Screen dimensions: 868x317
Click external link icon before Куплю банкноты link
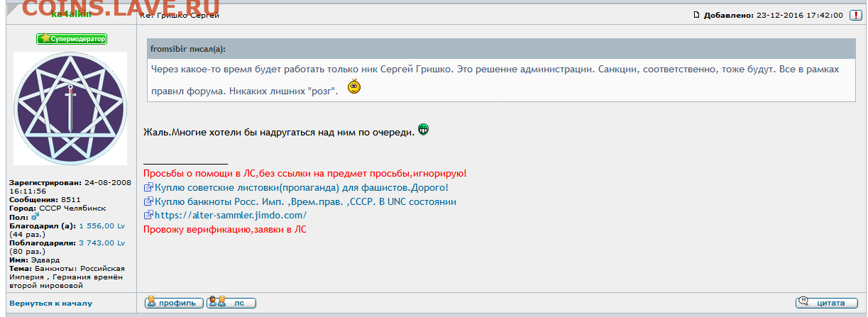(x=148, y=201)
